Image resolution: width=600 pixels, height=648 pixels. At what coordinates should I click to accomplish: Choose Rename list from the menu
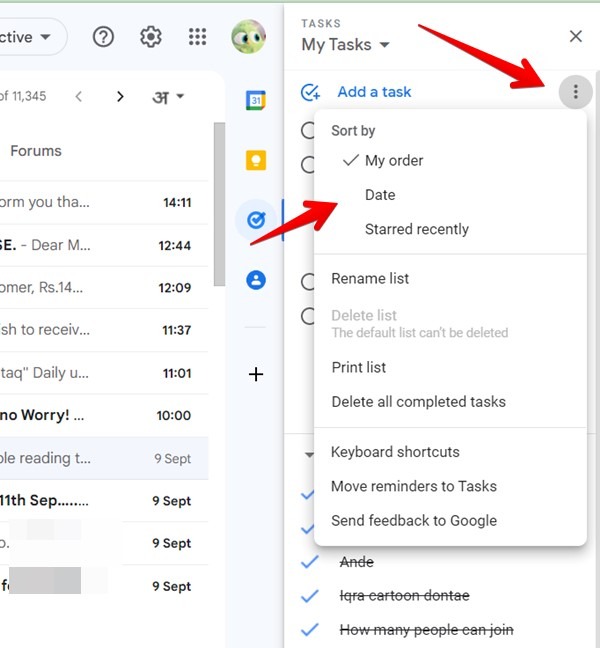(450, 279)
